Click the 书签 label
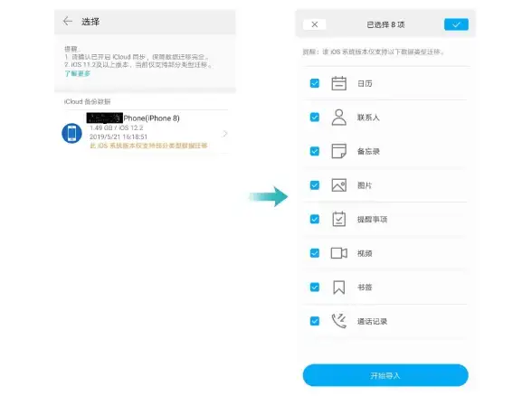This screenshot has height=396, width=532. coord(365,288)
